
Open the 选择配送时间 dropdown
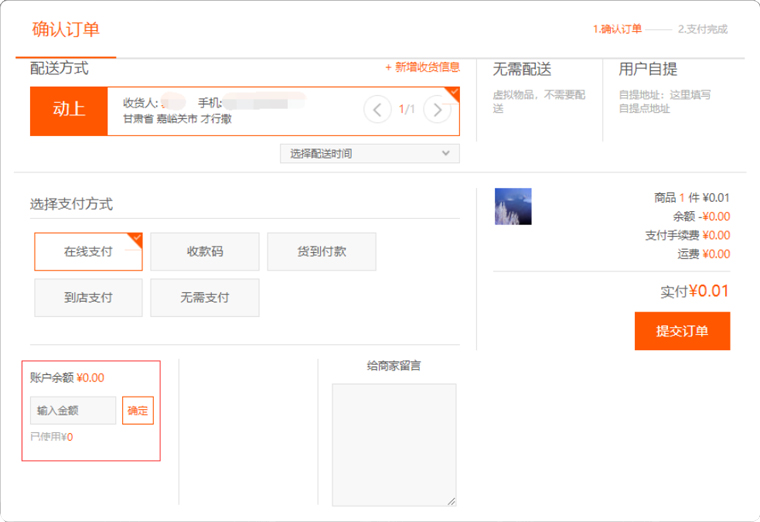click(x=370, y=153)
